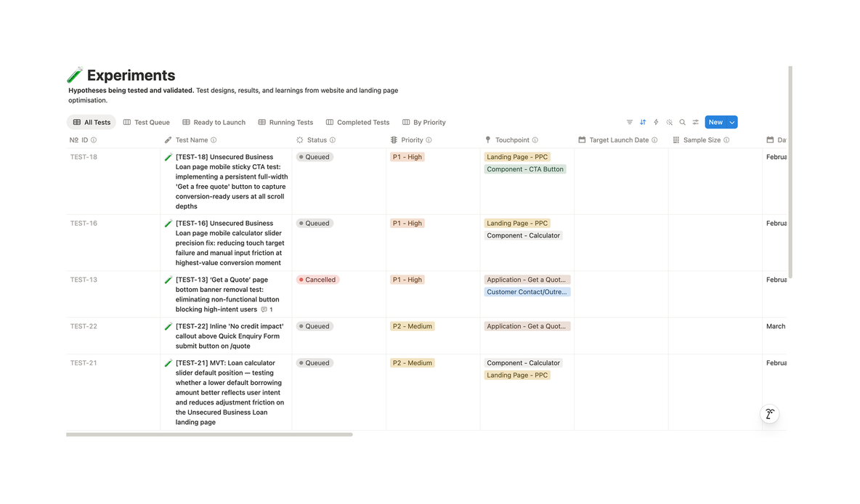860x504 pixels.
Task: Switch to By Priority tab
Action: pyautogui.click(x=424, y=122)
